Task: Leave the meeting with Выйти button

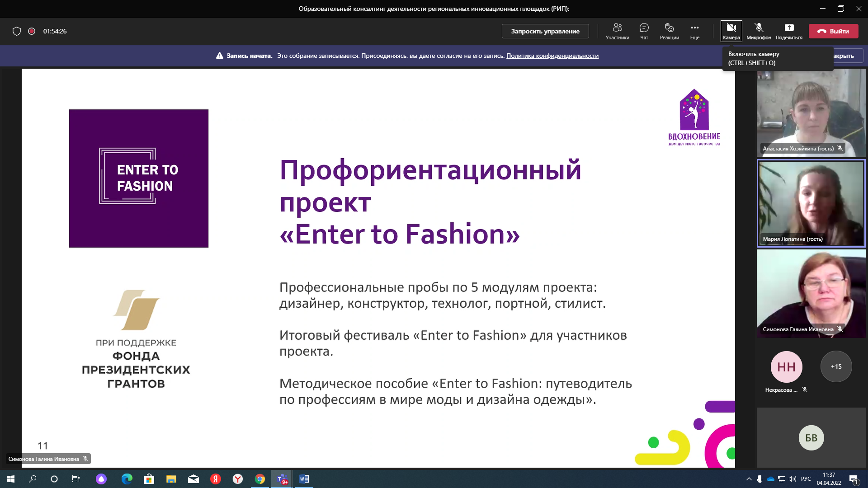Action: pos(833,31)
